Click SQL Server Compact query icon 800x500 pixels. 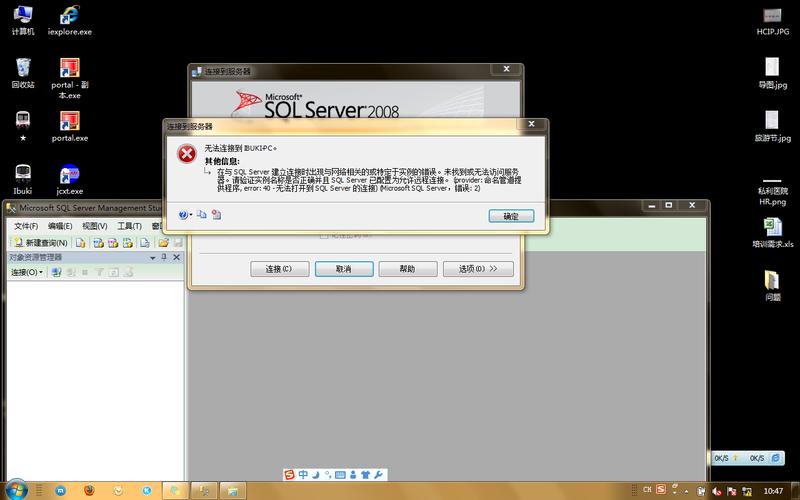pyautogui.click(x=145, y=243)
